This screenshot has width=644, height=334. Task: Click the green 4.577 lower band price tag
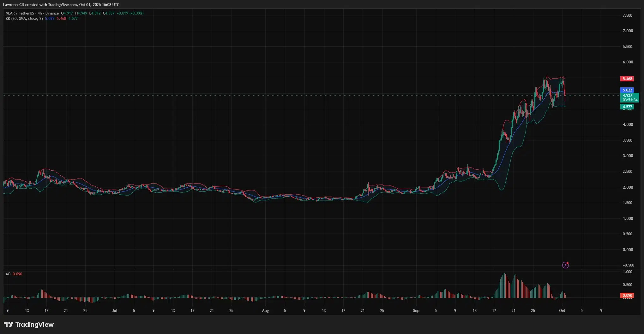coord(627,107)
